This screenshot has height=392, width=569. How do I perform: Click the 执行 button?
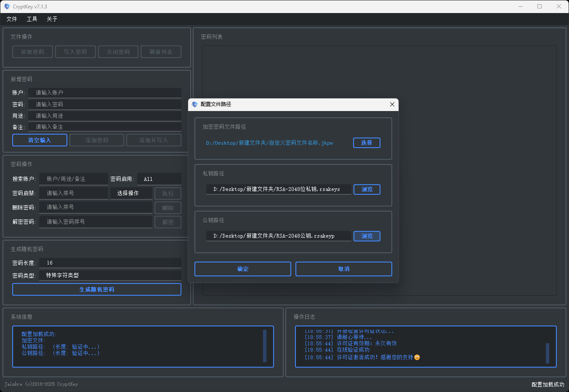click(x=168, y=193)
